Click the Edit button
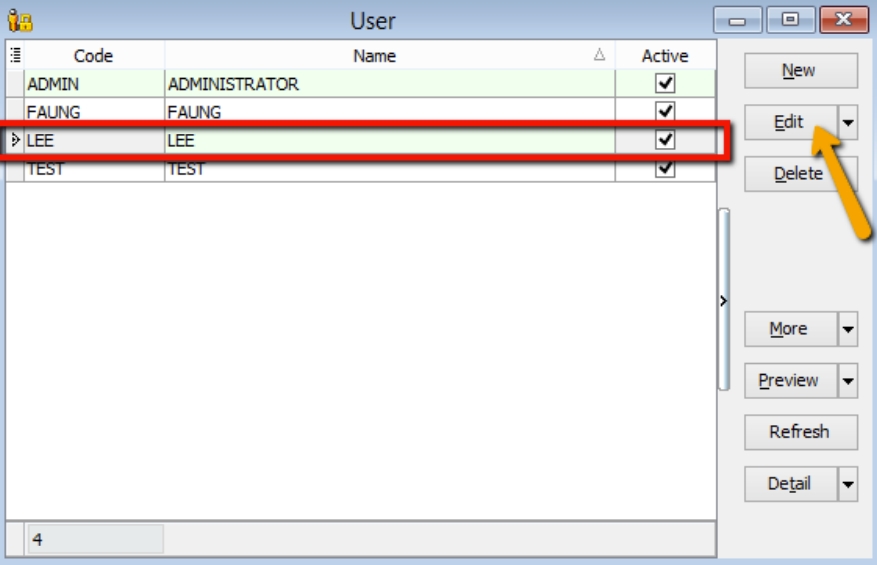The height and width of the screenshot is (565, 877). (791, 122)
